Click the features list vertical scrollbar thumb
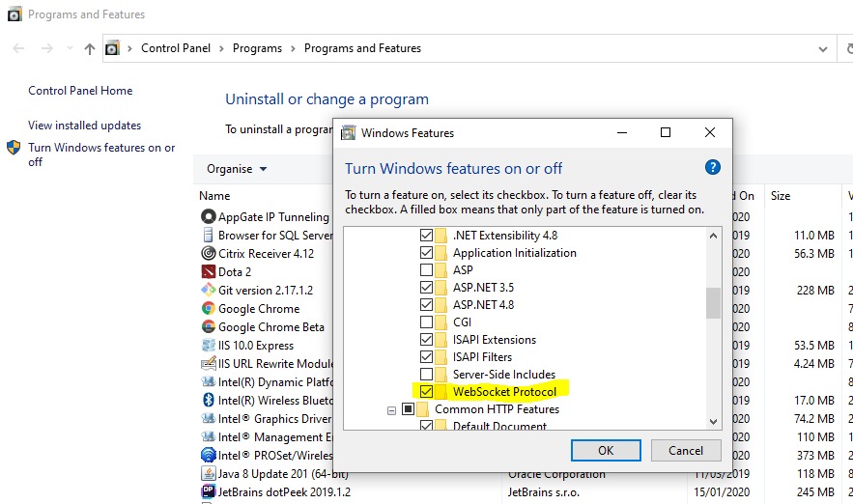The image size is (853, 504). (713, 302)
